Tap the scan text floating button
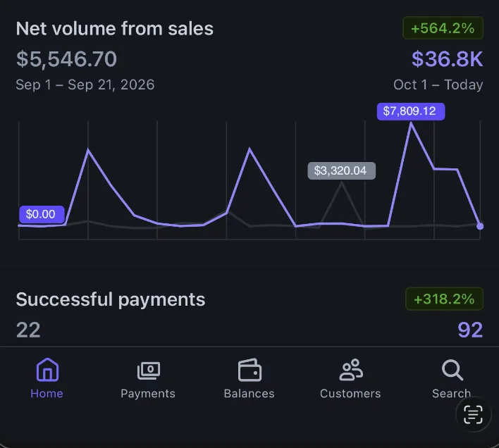499x448 pixels. click(x=473, y=414)
